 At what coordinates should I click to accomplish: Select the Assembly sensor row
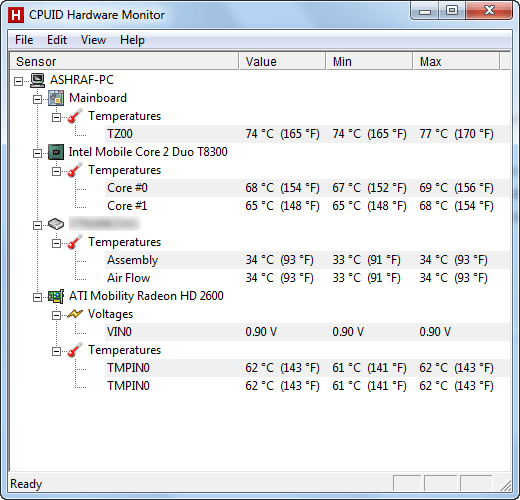click(307, 260)
